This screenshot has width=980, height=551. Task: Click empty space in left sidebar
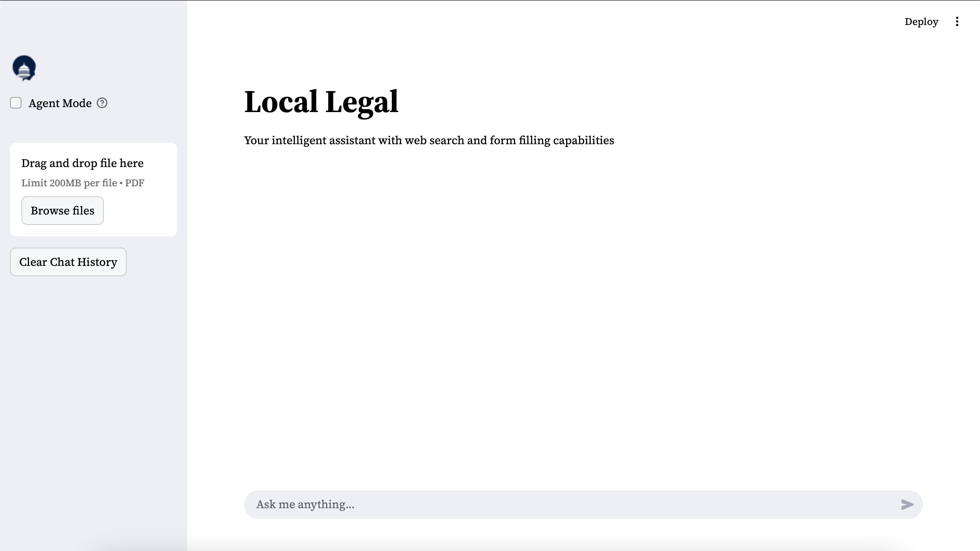pyautogui.click(x=93, y=380)
